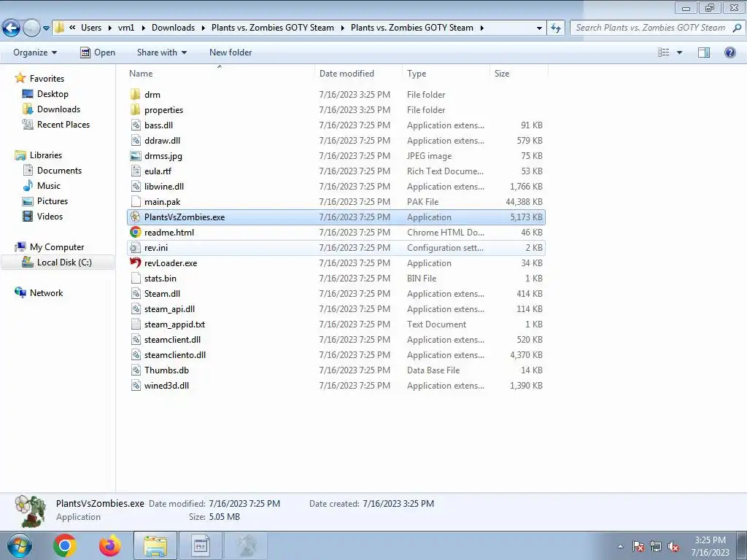
Task: Open Help with the question mark icon
Action: (x=729, y=52)
